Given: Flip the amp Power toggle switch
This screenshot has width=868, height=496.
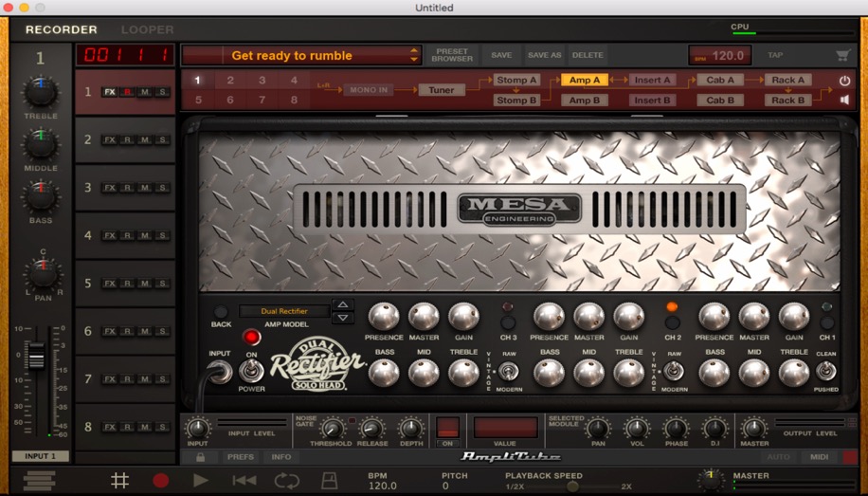Looking at the screenshot, I should click(x=251, y=371).
